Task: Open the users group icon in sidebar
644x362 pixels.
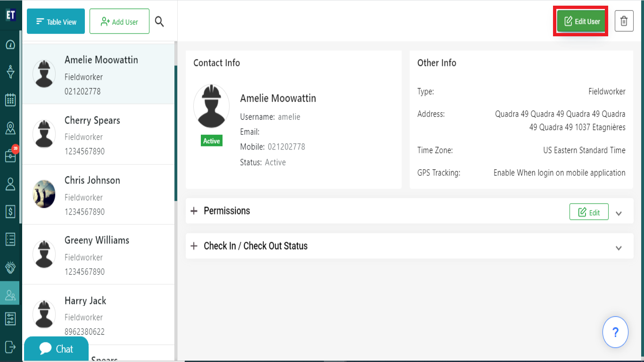Action: pyautogui.click(x=10, y=295)
